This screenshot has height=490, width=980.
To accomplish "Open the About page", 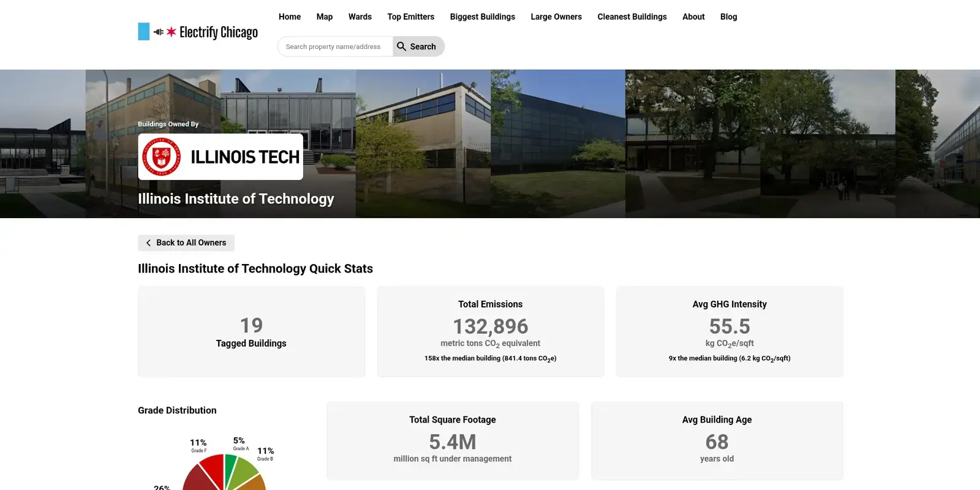I will [x=693, y=17].
